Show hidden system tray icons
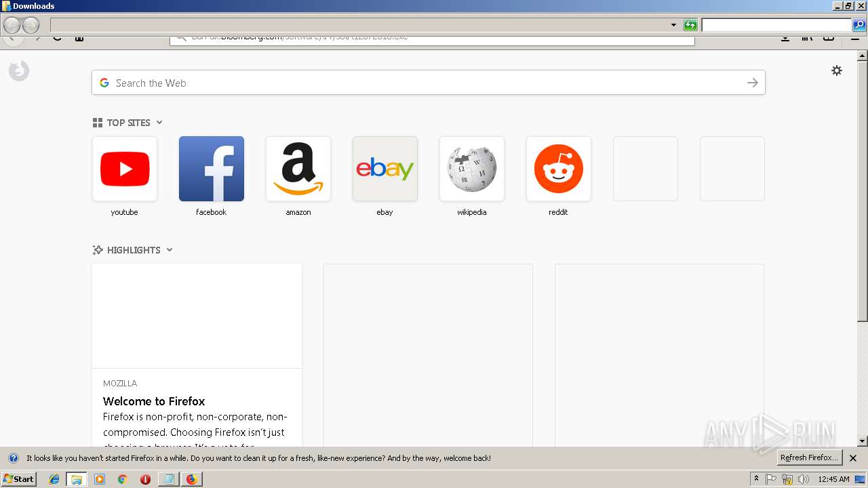 757,479
